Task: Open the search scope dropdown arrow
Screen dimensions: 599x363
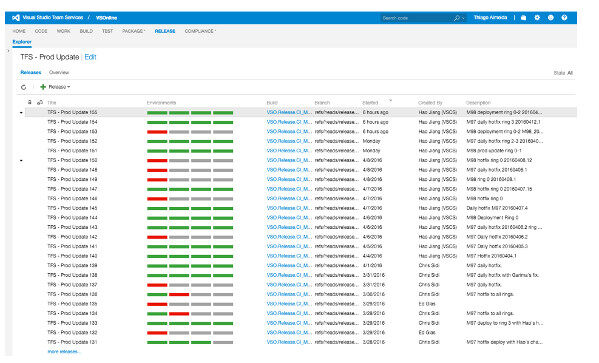Action: click(463, 18)
